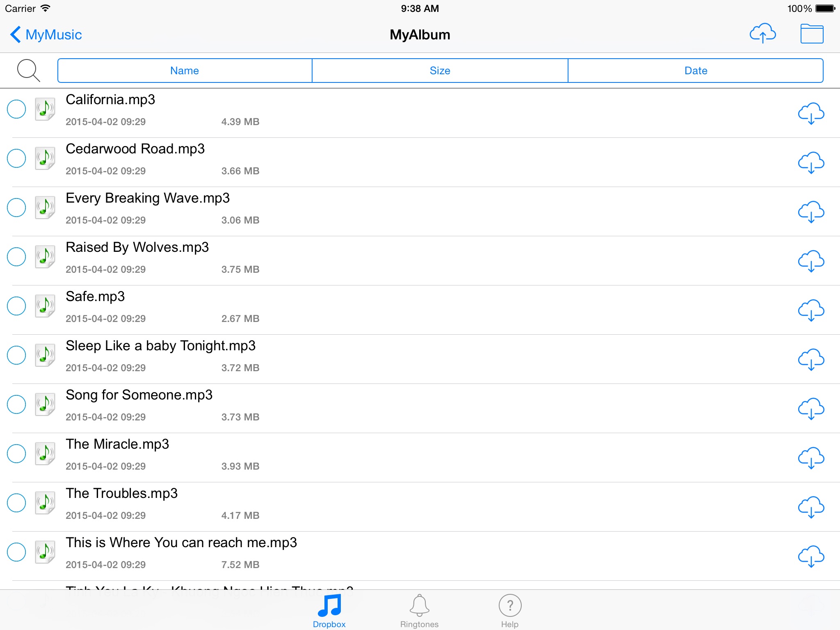
Task: Open the Ringtones bell tab
Action: (x=419, y=610)
